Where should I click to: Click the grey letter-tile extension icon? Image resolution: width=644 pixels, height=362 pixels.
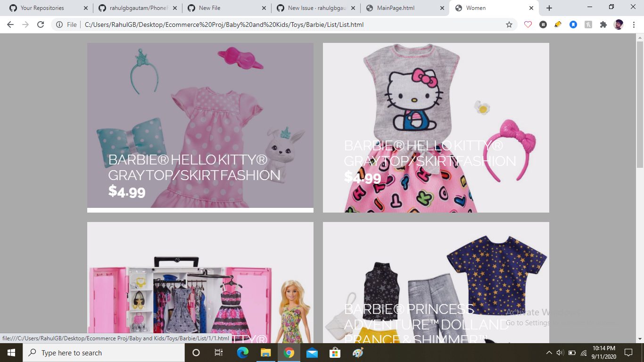click(588, 25)
